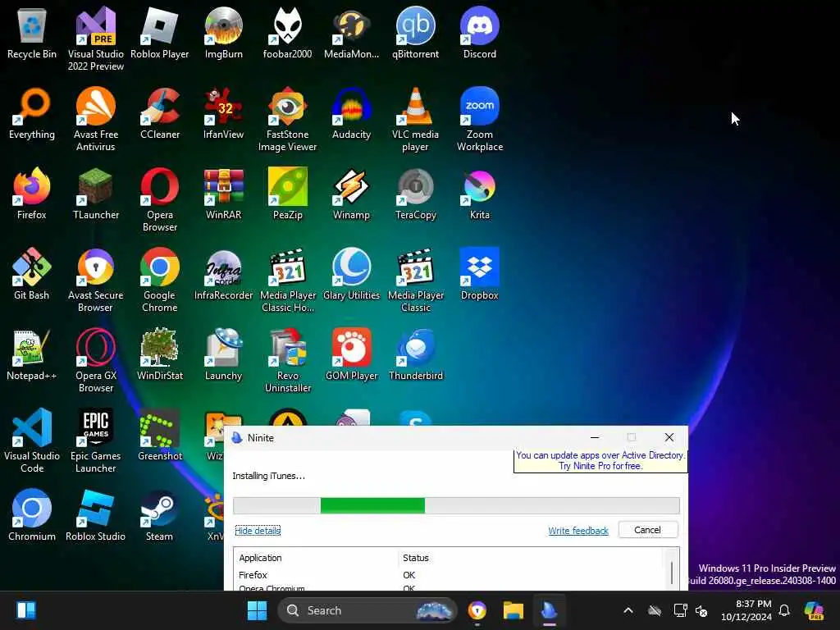Select Avast Secure Browser icon
This screenshot has height=630, width=840.
[95, 280]
